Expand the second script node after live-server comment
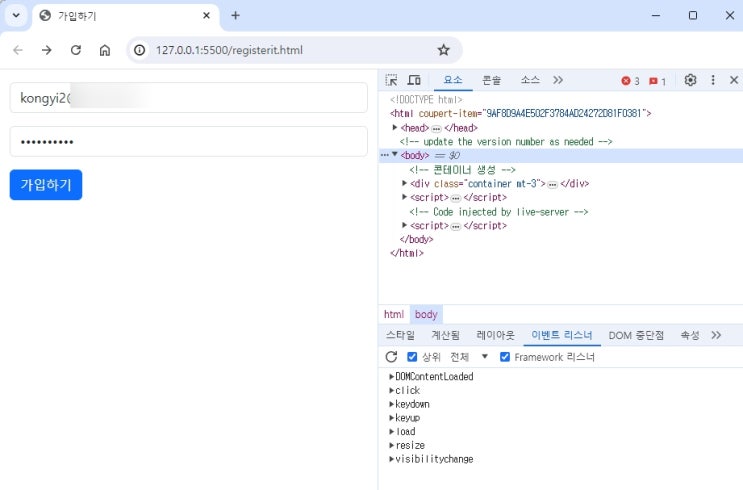743x490 pixels. 404,225
